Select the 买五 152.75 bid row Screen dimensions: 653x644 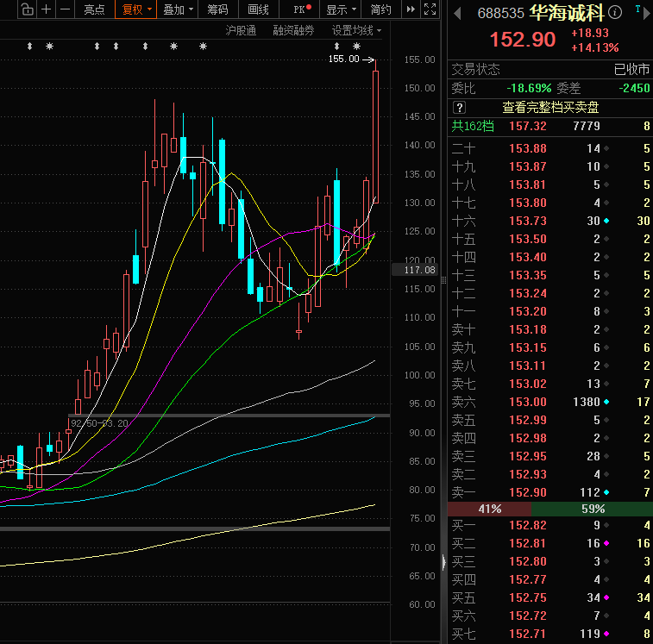tap(550, 597)
